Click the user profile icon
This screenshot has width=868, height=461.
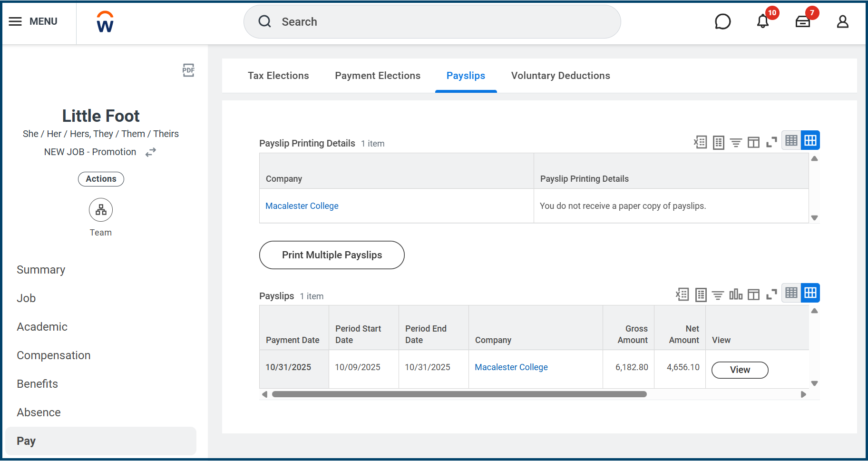[842, 21]
